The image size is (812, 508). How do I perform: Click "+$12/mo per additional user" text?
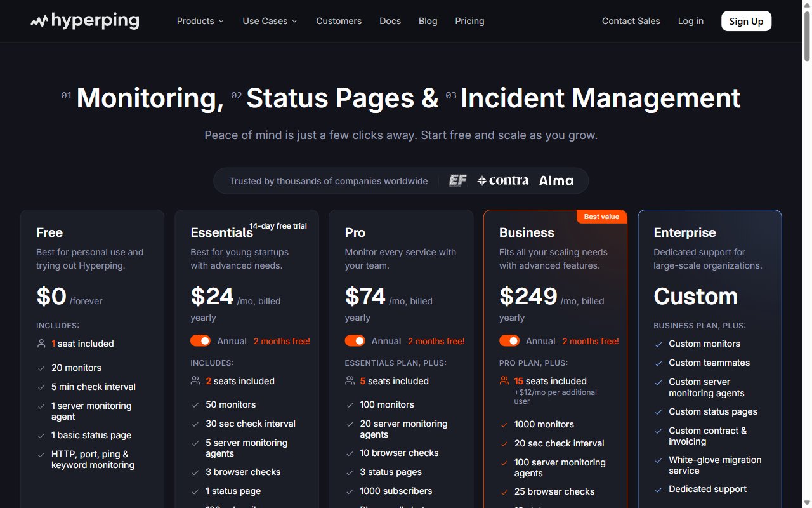pyautogui.click(x=556, y=397)
